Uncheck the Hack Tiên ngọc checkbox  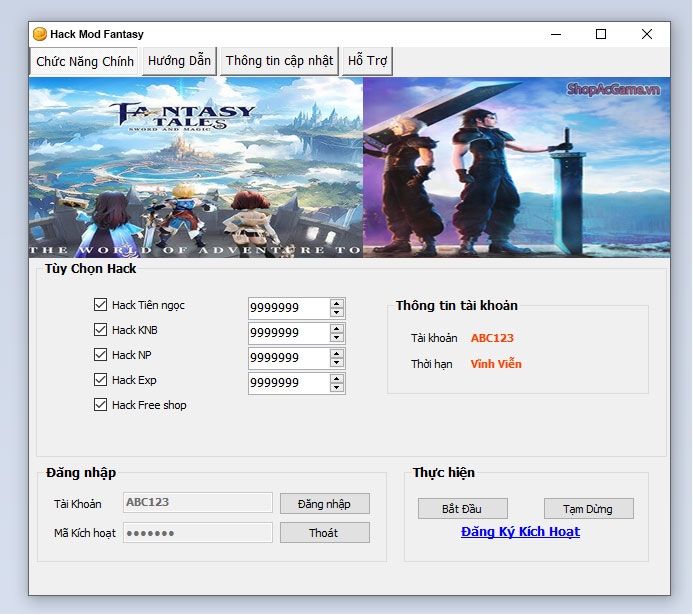coord(100,304)
